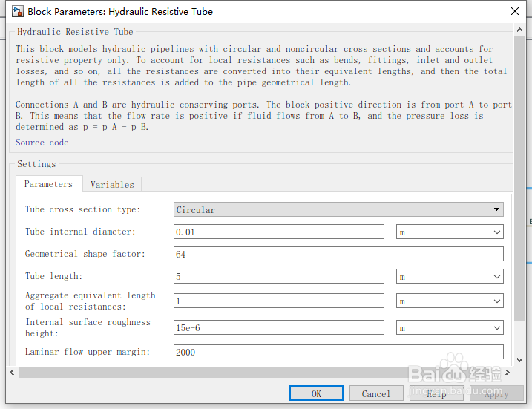Click the Help button
532x409 pixels.
pos(436,393)
